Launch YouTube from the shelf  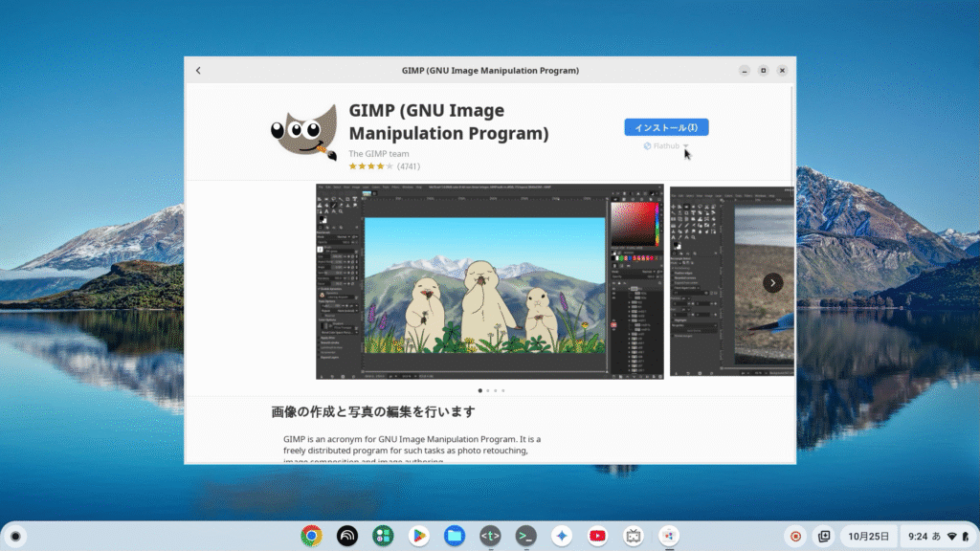598,536
